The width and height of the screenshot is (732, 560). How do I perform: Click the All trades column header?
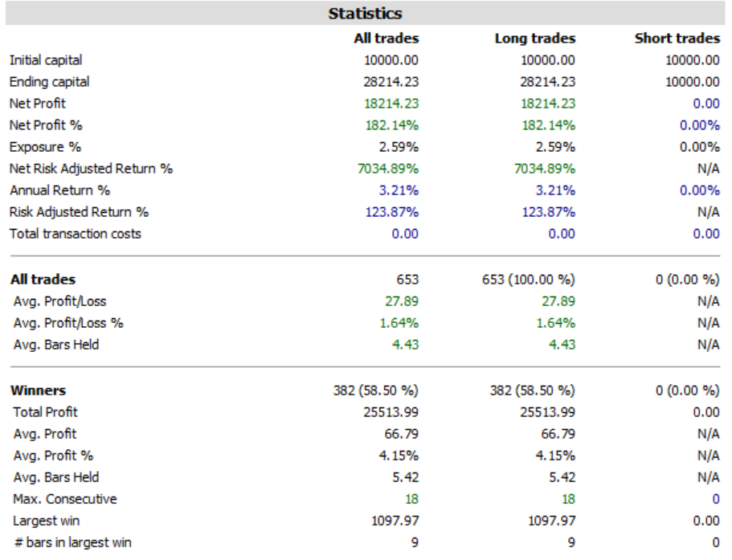tap(386, 38)
